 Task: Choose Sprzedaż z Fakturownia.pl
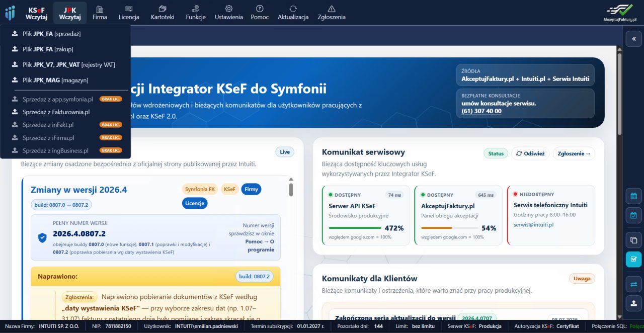[65, 112]
